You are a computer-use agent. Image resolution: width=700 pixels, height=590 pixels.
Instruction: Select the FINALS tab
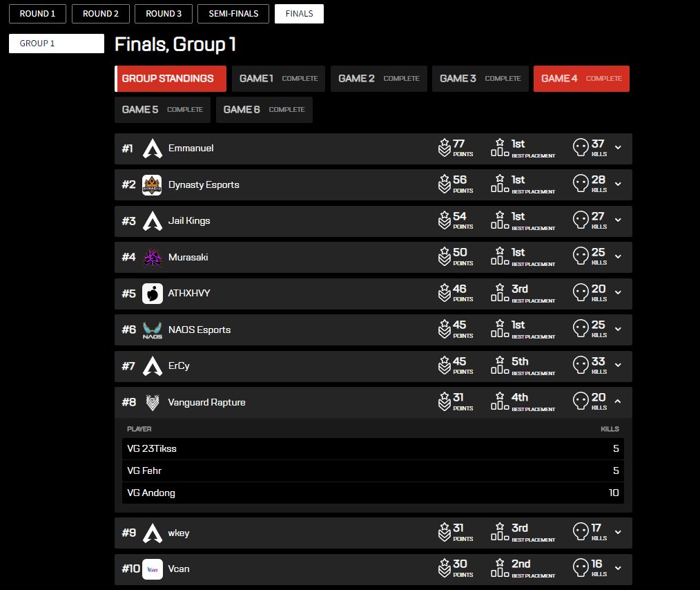click(299, 14)
